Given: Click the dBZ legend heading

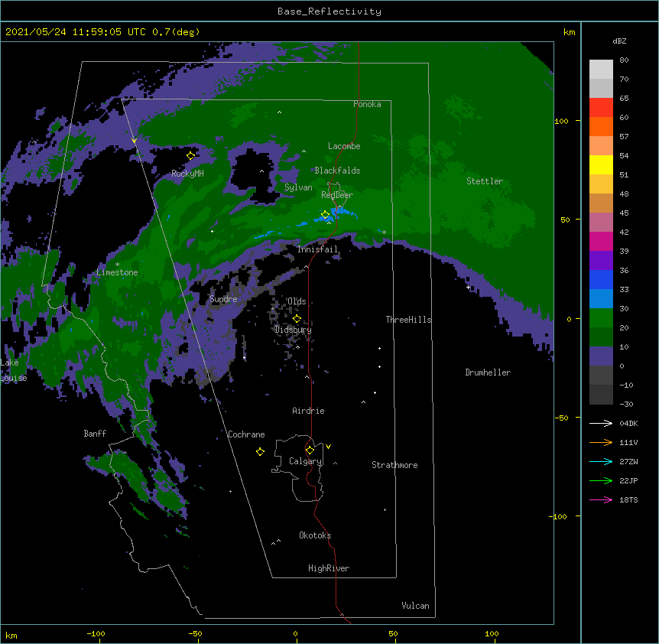Looking at the screenshot, I should click(x=619, y=41).
